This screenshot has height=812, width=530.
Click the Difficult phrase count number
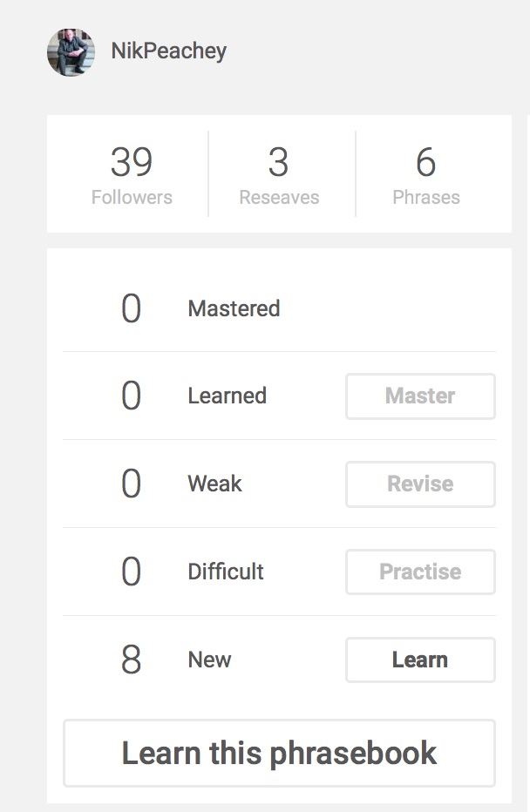point(131,572)
